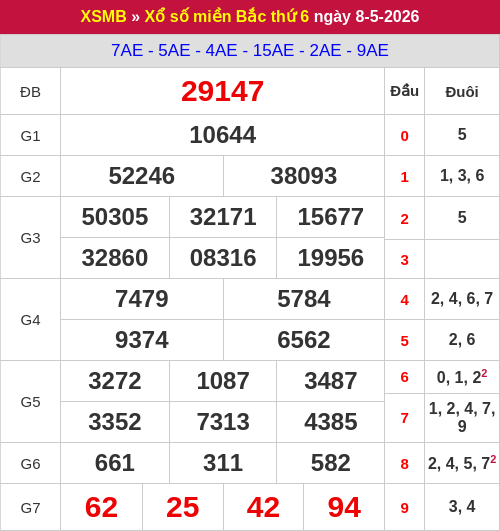Select the lottery code line 7AE - 5AE

(x=250, y=50)
